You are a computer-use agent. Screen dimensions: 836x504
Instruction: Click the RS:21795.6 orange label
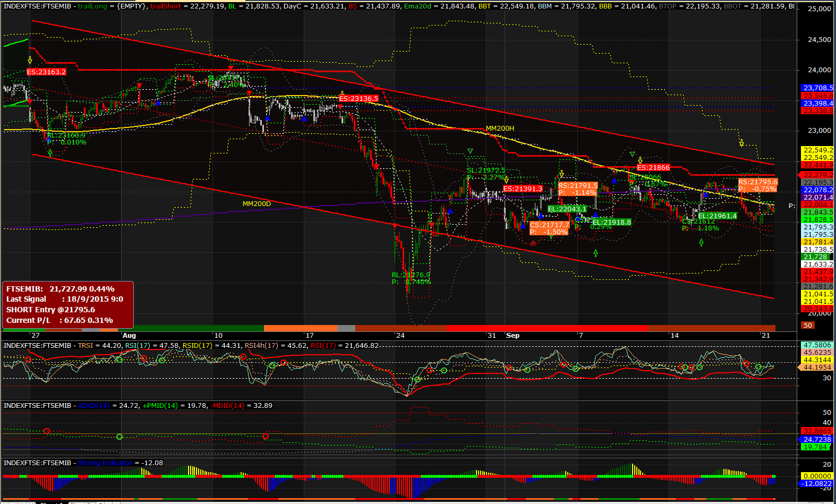(758, 182)
